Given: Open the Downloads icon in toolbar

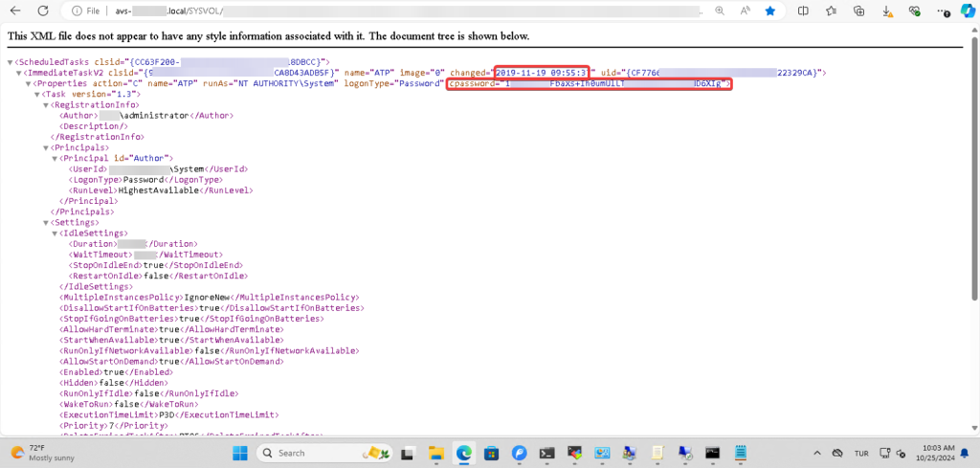Looking at the screenshot, I should click(x=889, y=11).
